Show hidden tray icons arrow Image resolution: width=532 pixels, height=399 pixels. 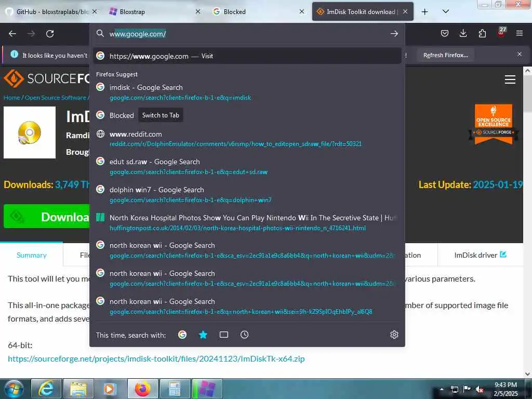click(x=442, y=389)
